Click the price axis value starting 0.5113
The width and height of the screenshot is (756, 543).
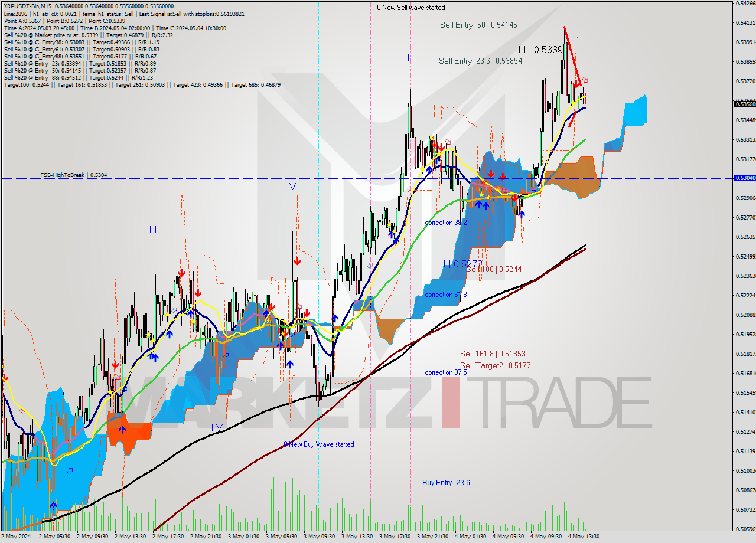tap(745, 451)
